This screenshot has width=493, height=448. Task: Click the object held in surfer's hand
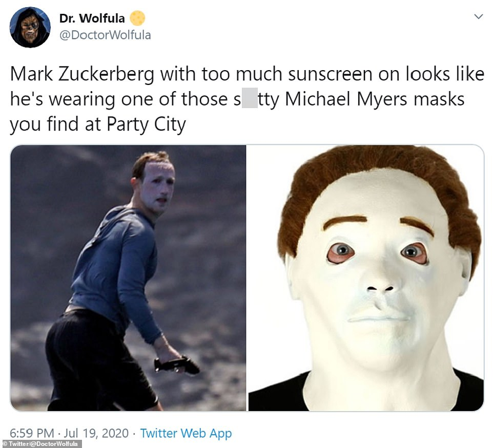pos(176,366)
